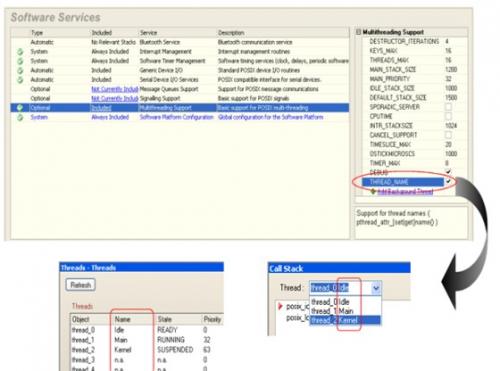500x371 pixels.
Task: Click green status icon for Interrupt Management
Action: coord(20,52)
